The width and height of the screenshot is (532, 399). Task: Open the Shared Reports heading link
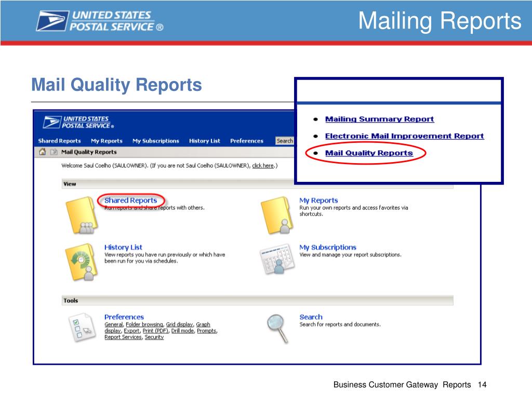click(x=130, y=200)
